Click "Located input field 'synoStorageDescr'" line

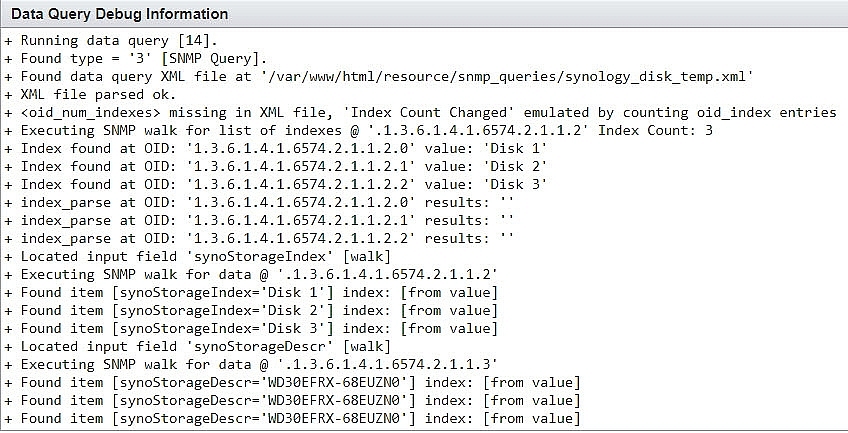pyautogui.click(x=197, y=346)
